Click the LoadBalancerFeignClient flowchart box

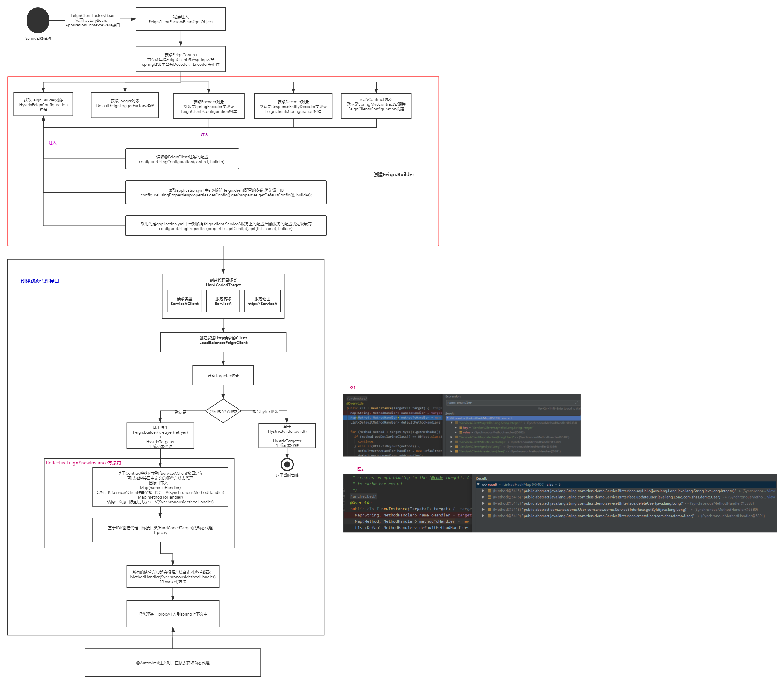coord(223,342)
